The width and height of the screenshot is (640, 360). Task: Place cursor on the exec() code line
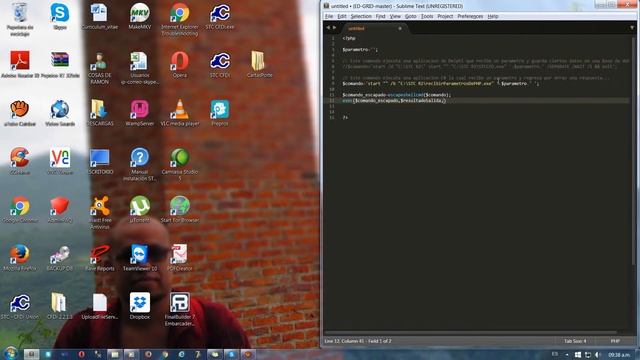click(394, 100)
